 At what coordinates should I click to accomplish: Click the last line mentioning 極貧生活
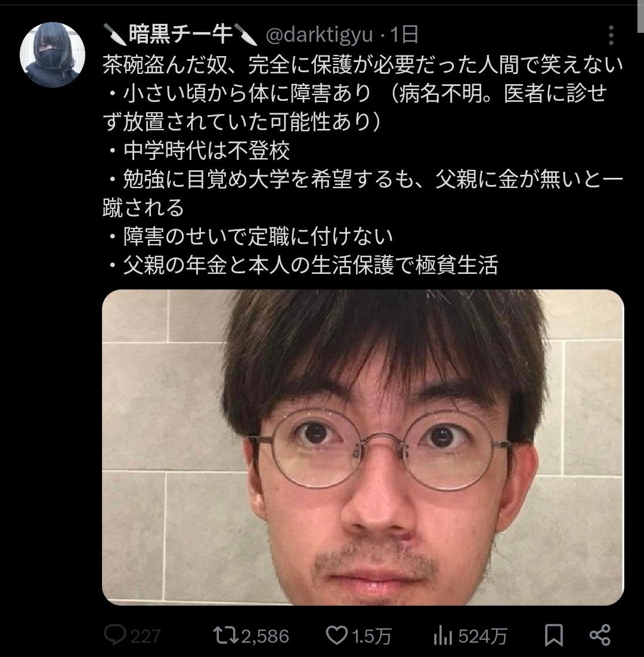[301, 265]
